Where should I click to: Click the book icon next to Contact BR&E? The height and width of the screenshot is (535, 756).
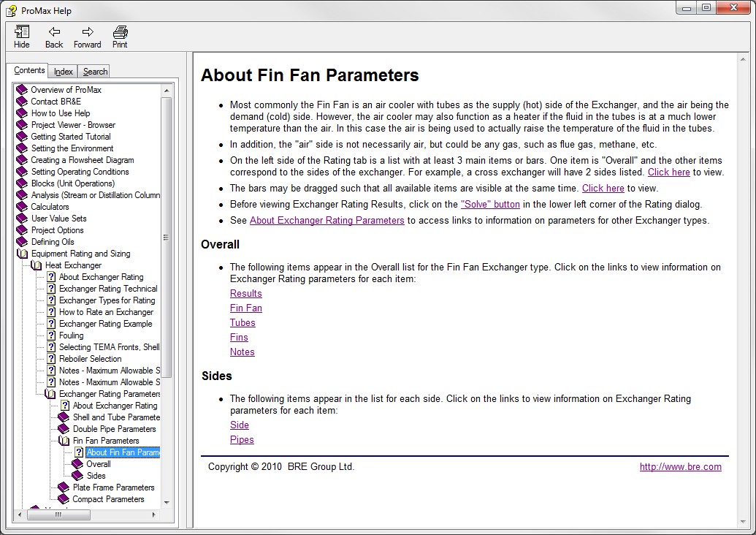click(22, 102)
